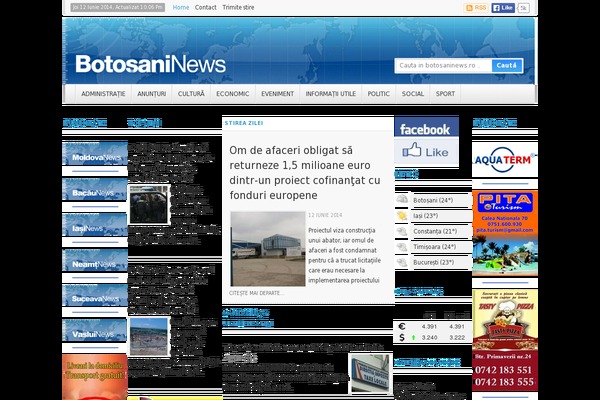600x400 pixels.
Task: Open the SPORT menu
Action: pyautogui.click(x=445, y=94)
